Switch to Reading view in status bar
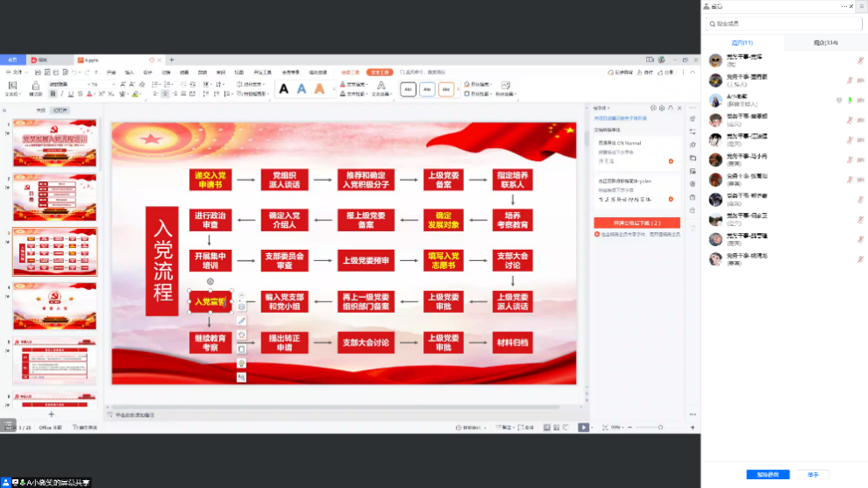The height and width of the screenshot is (488, 868). (x=566, y=428)
